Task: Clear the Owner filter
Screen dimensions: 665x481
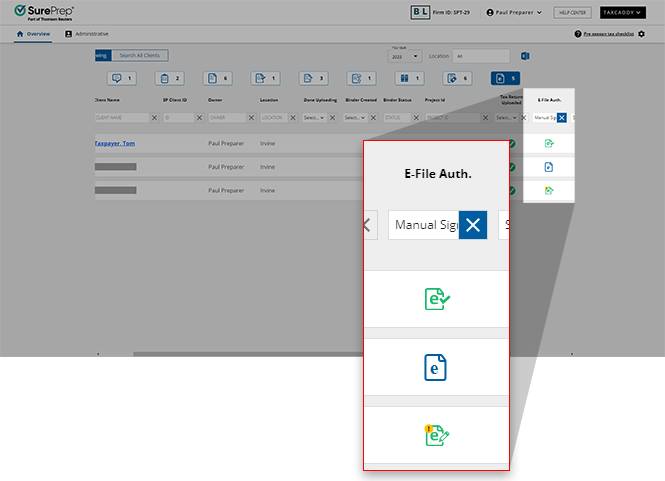Action: 251,118
